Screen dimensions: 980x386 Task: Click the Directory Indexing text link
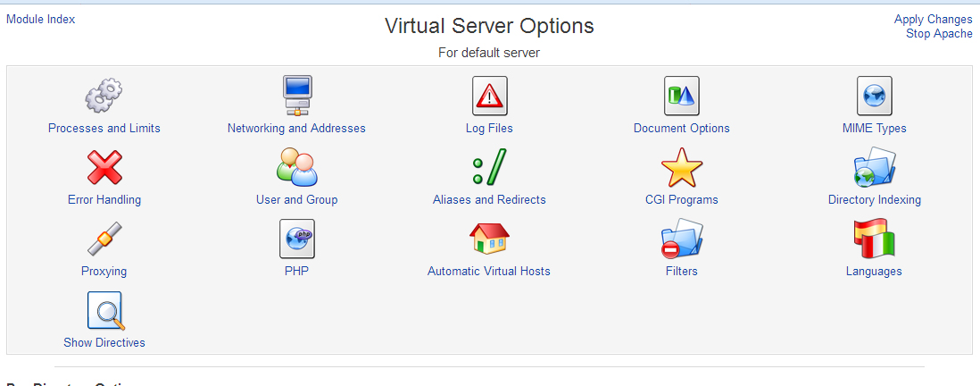(x=875, y=200)
